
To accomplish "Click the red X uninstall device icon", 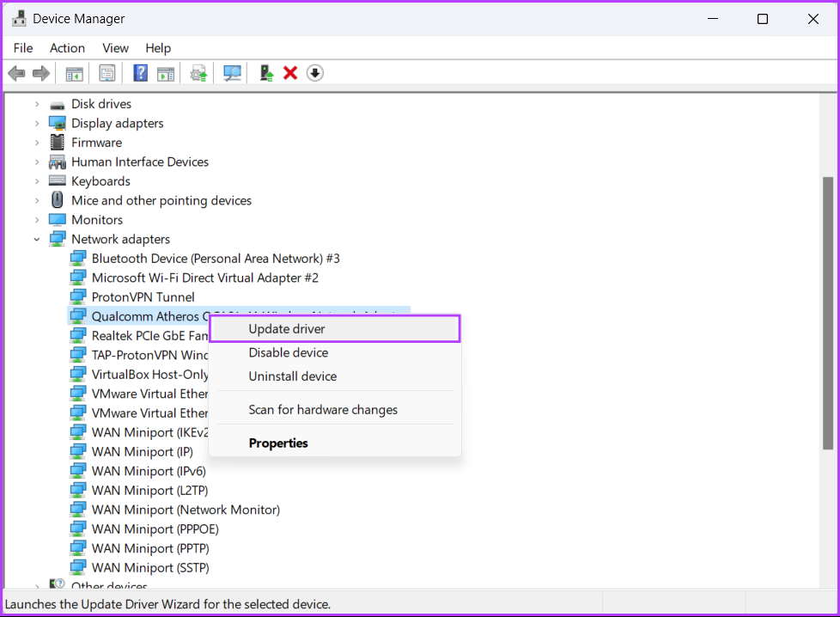I will pos(290,73).
